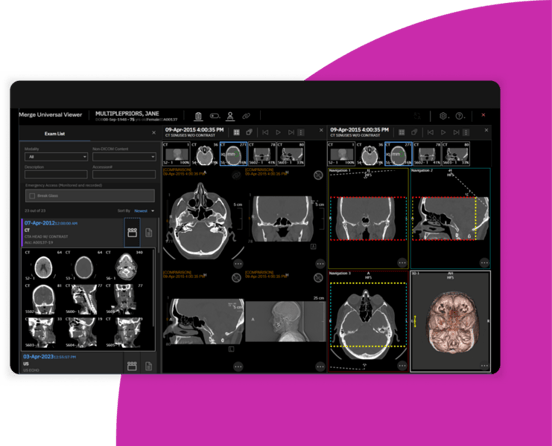This screenshot has height=446, width=552.
Task: Toggle link icon on axial sinus viewport
Action: [x=237, y=175]
